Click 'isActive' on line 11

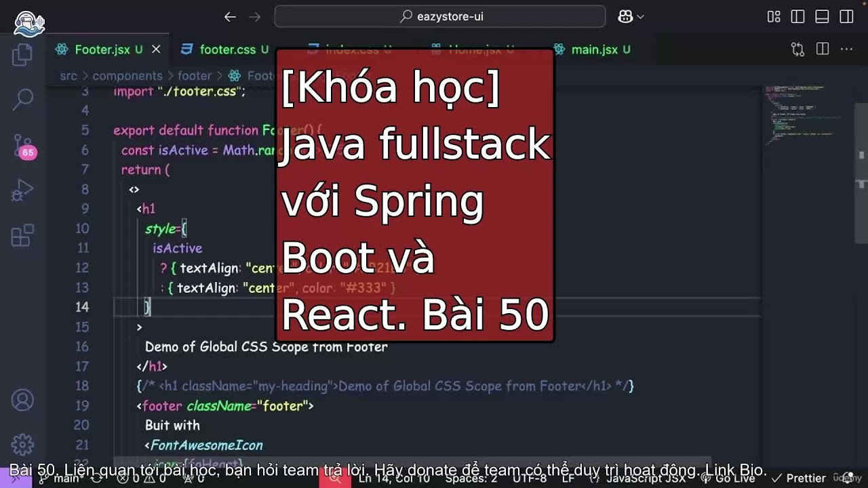[x=177, y=248]
